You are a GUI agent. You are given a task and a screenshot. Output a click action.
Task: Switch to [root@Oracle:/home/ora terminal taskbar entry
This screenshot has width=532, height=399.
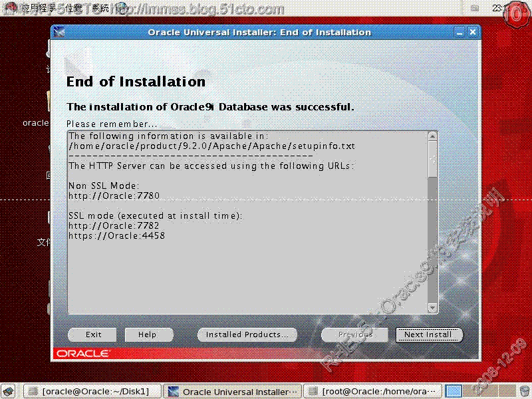372,391
